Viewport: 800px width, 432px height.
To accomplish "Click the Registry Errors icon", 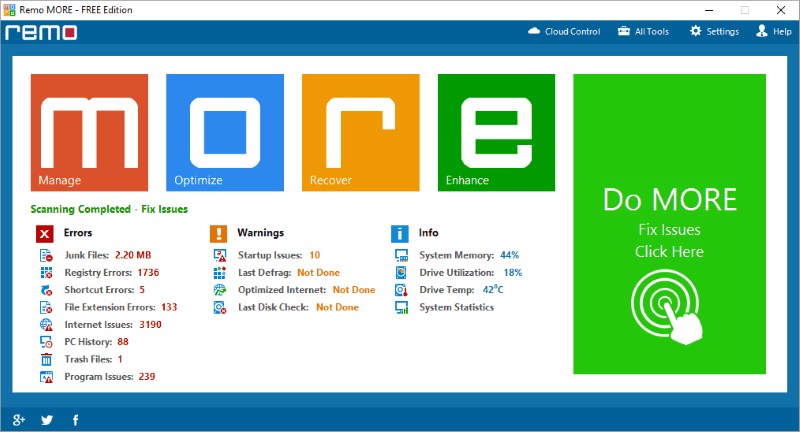I will coord(46,272).
